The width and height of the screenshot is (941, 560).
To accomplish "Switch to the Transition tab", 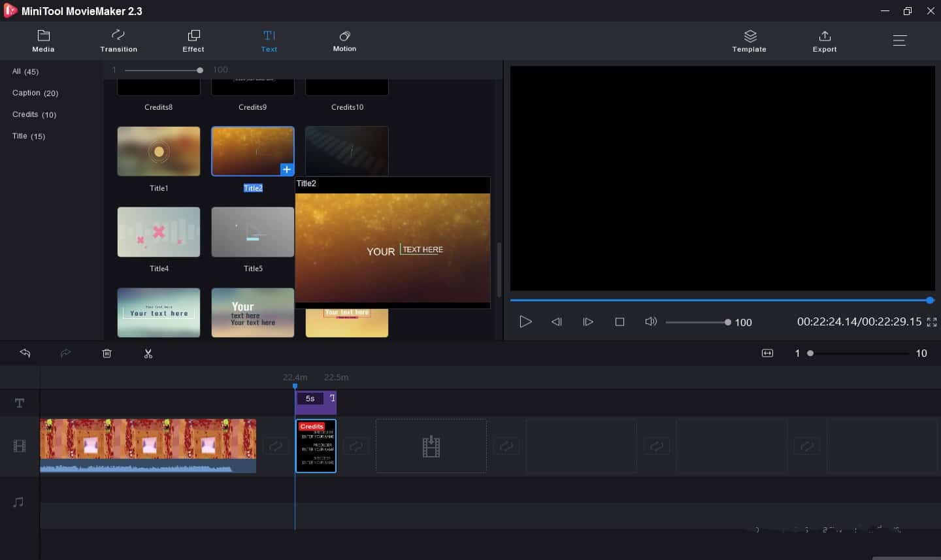I will click(118, 41).
